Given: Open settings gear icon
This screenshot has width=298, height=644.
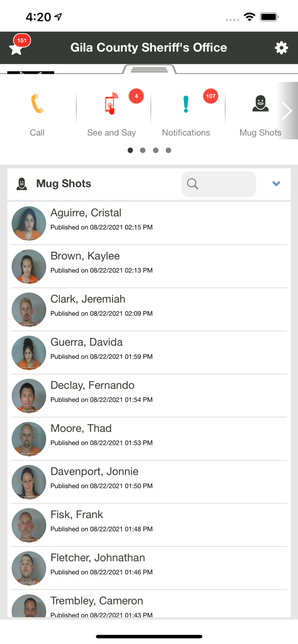Looking at the screenshot, I should point(281,48).
